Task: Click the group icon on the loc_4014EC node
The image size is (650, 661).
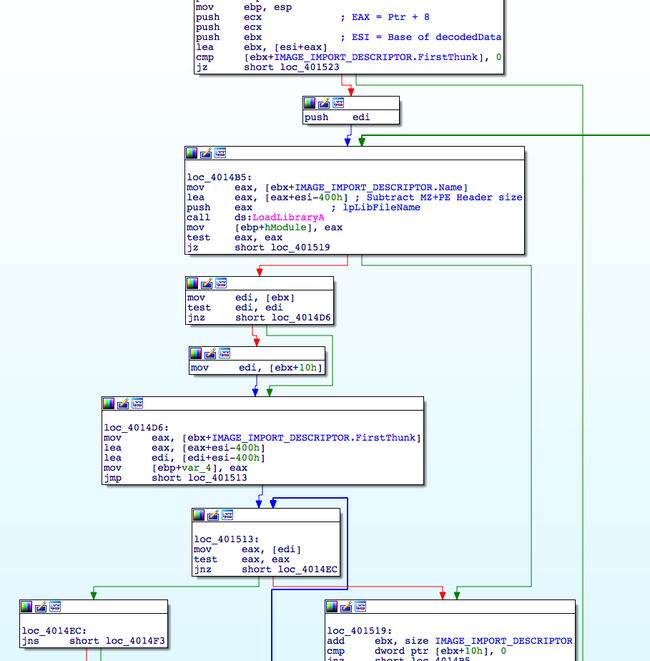Action: [54, 606]
